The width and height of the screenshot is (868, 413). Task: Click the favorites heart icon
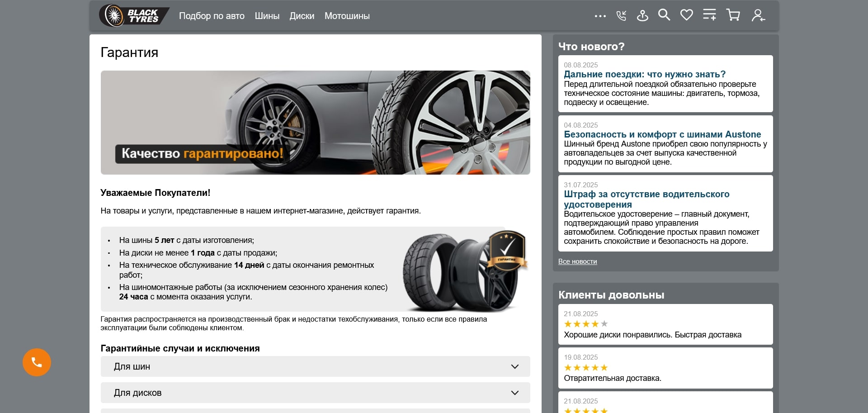[686, 15]
